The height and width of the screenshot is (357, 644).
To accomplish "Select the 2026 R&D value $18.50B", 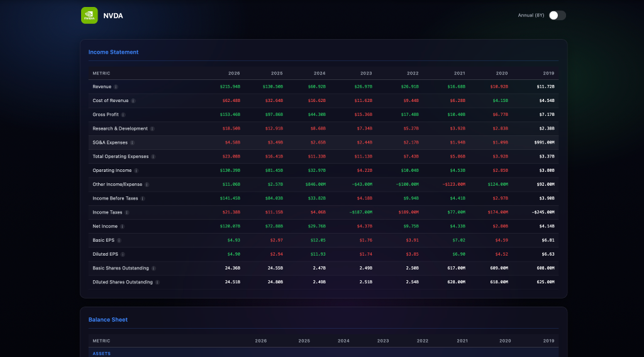I will coord(231,128).
